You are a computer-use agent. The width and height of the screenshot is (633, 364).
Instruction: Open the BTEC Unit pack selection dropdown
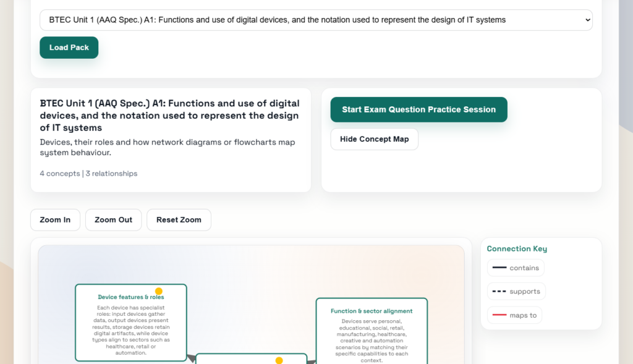pos(316,20)
